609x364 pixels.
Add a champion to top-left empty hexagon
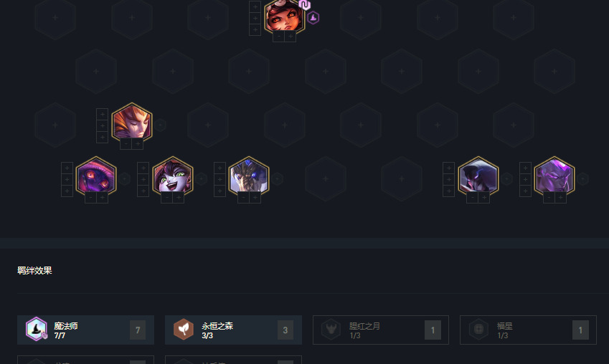tap(55, 18)
